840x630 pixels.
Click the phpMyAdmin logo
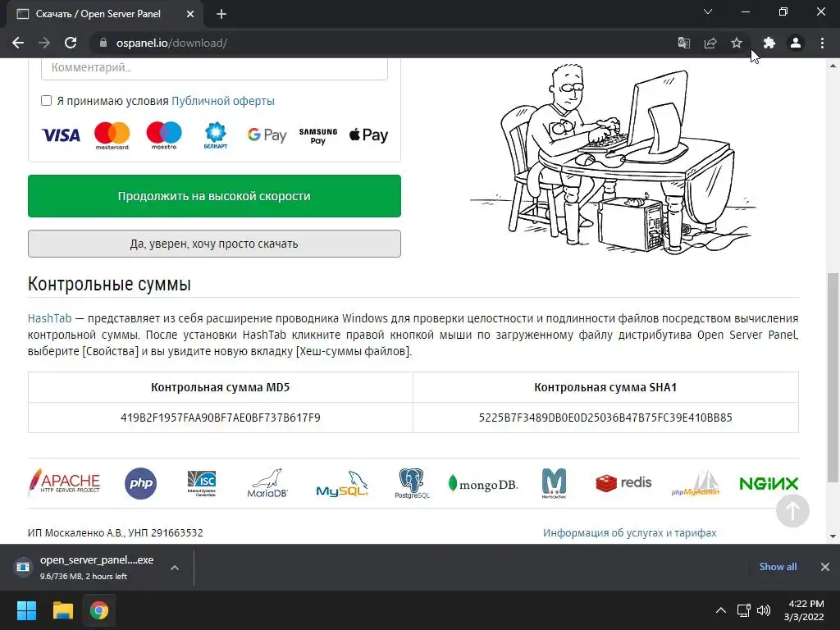point(696,483)
